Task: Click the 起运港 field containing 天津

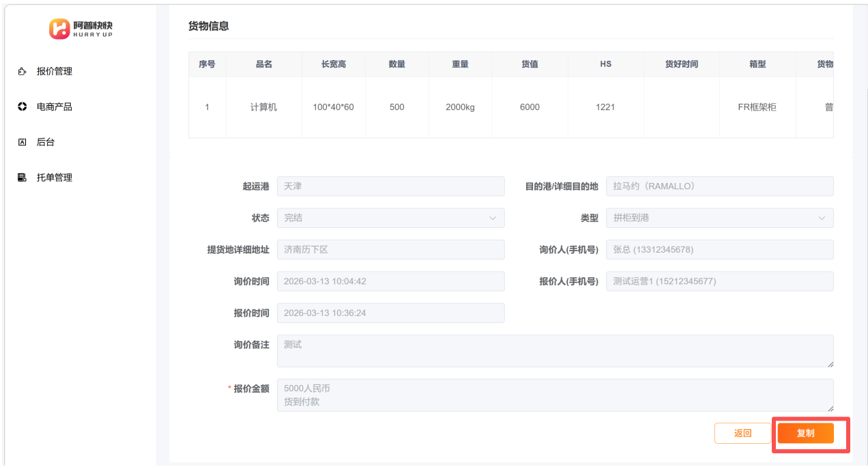Action: (x=390, y=186)
